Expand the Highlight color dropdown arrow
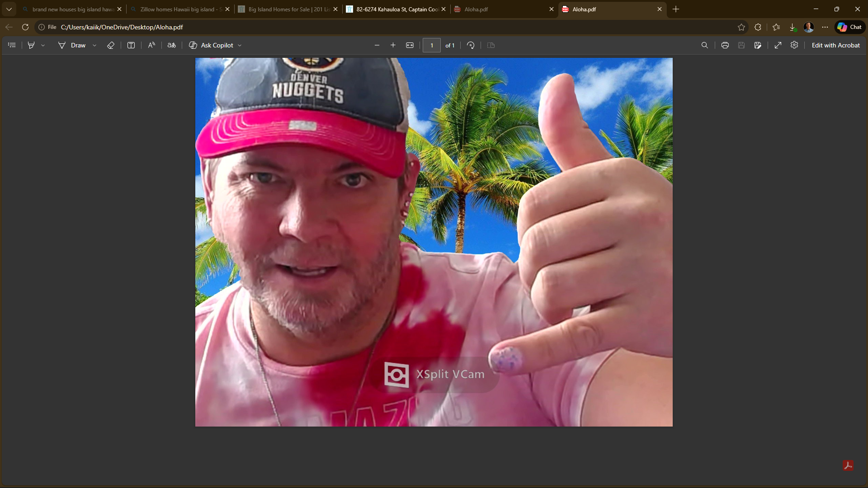The image size is (868, 488). tap(43, 45)
